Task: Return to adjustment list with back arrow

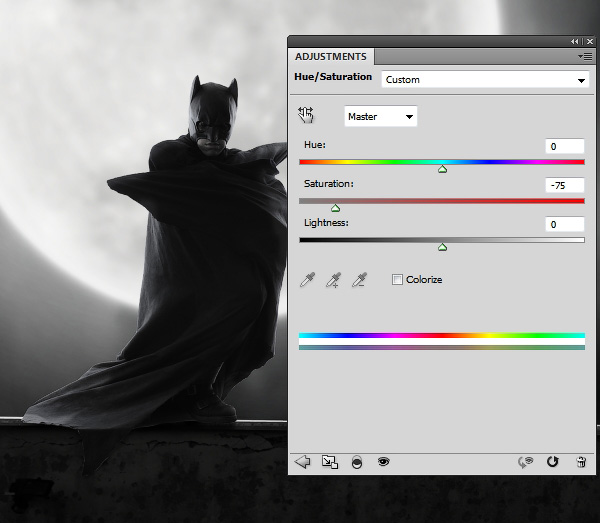Action: (x=303, y=462)
